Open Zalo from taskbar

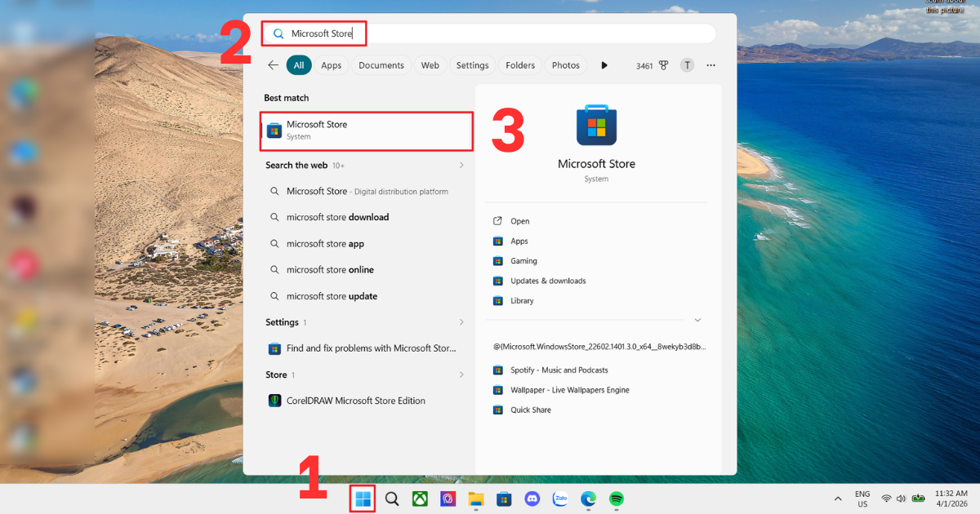tap(560, 498)
